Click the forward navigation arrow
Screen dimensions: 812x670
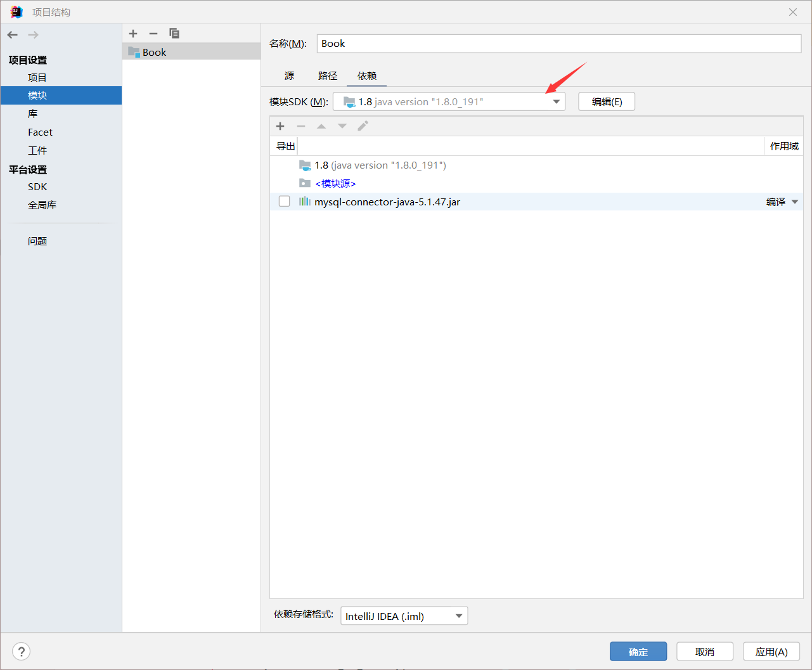pos(34,35)
